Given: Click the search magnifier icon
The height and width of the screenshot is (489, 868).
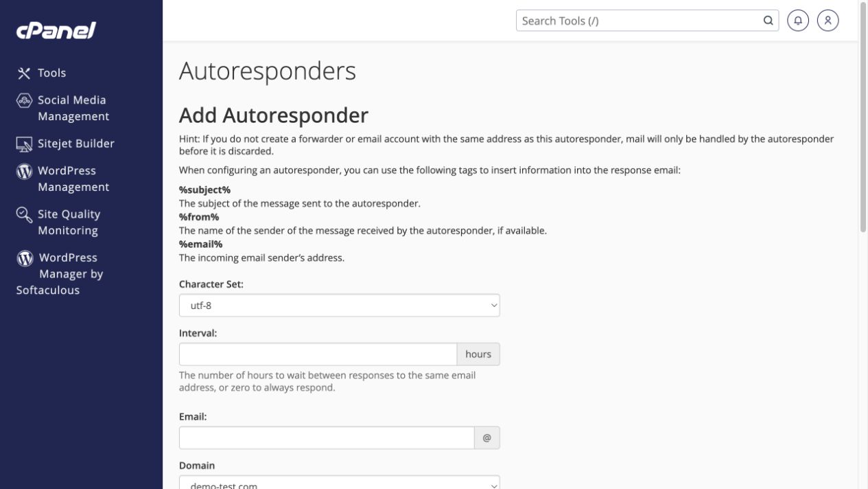Looking at the screenshot, I should point(768,21).
